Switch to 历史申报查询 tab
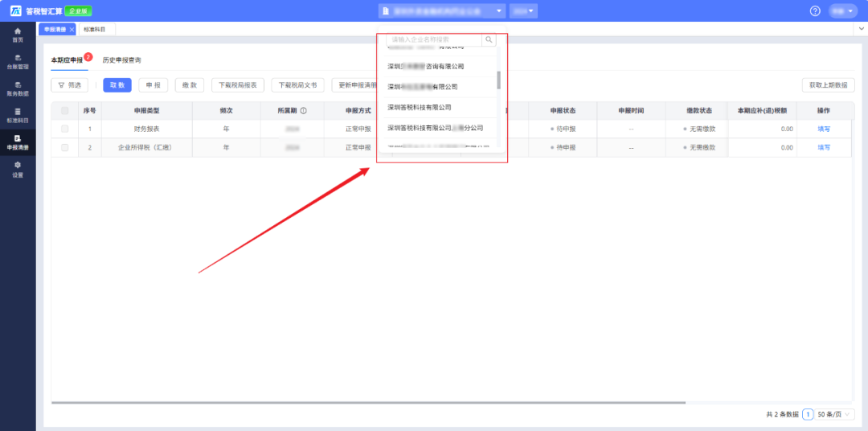The image size is (868, 431). (121, 60)
